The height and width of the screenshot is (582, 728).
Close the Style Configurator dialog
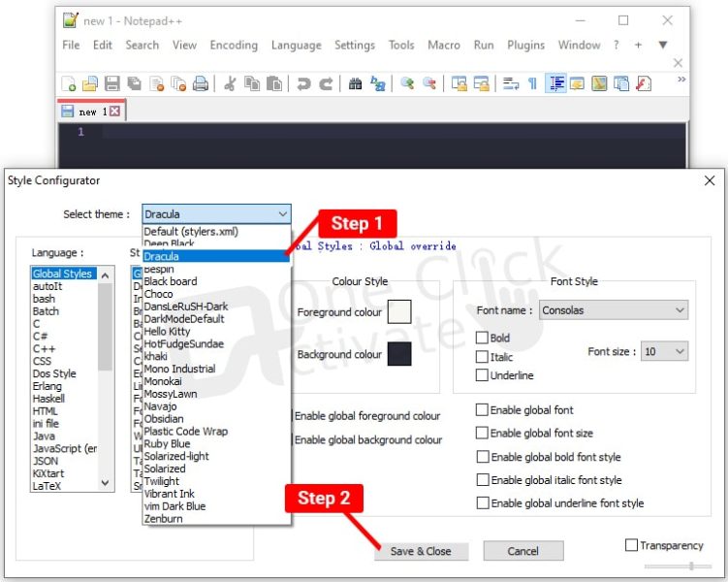710,180
